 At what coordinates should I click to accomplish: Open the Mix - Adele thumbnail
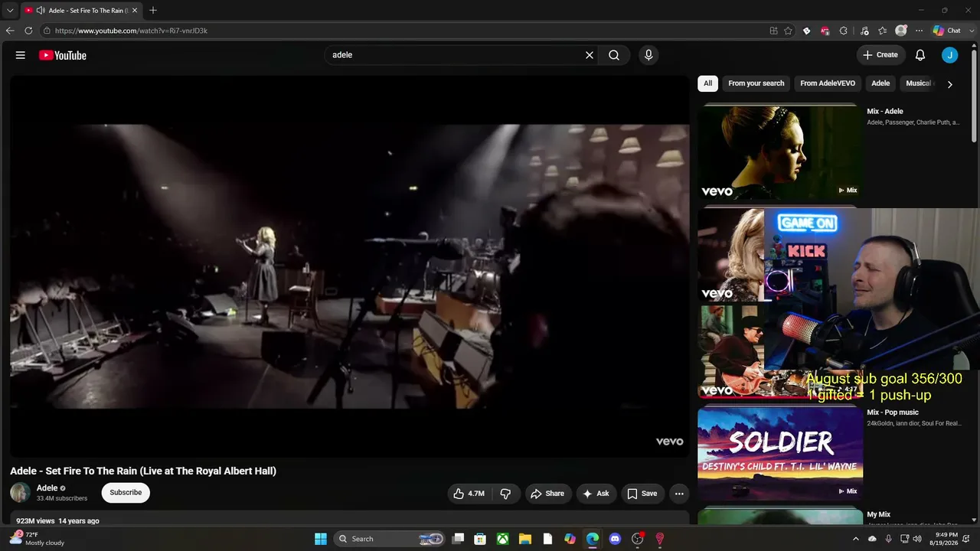[780, 152]
